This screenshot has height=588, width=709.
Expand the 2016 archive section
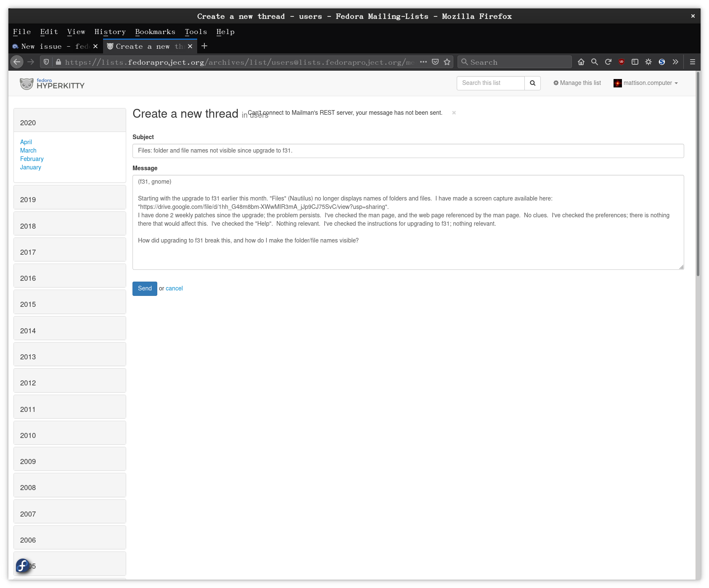[x=70, y=276]
